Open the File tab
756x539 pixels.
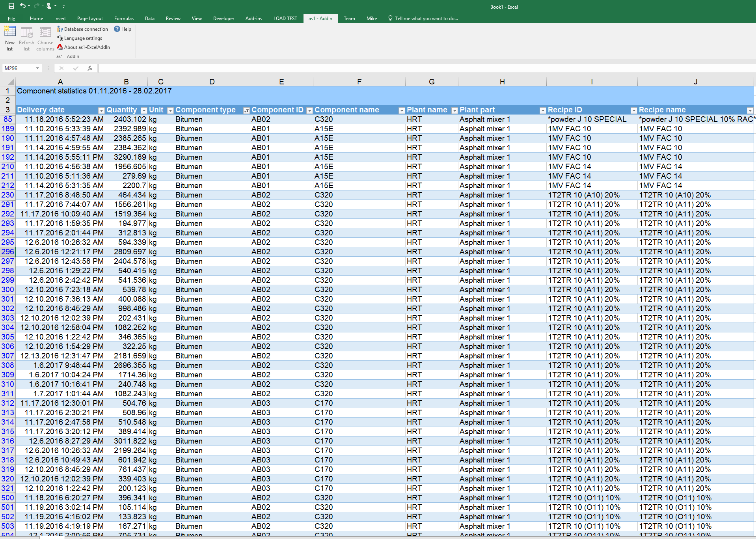[11, 19]
